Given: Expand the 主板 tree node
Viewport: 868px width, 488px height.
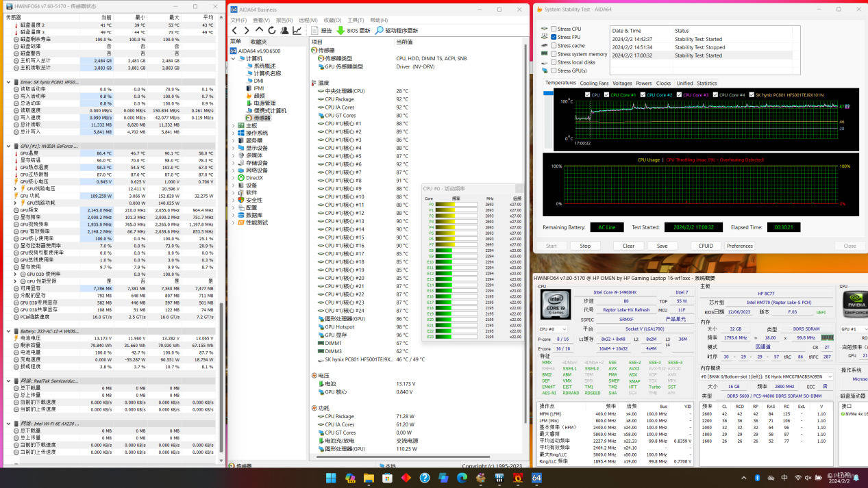Looking at the screenshot, I should pyautogui.click(x=234, y=125).
